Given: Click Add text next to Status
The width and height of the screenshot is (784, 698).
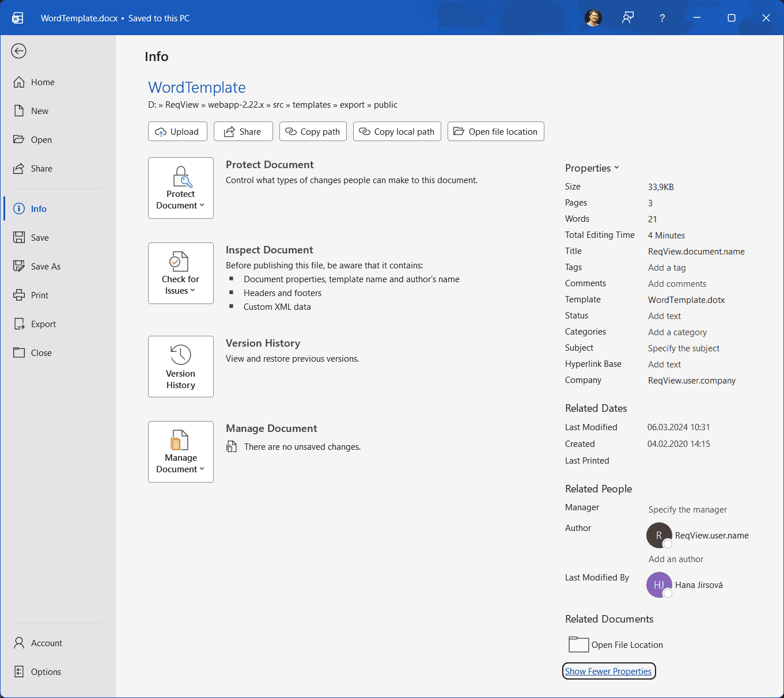Looking at the screenshot, I should (x=664, y=316).
